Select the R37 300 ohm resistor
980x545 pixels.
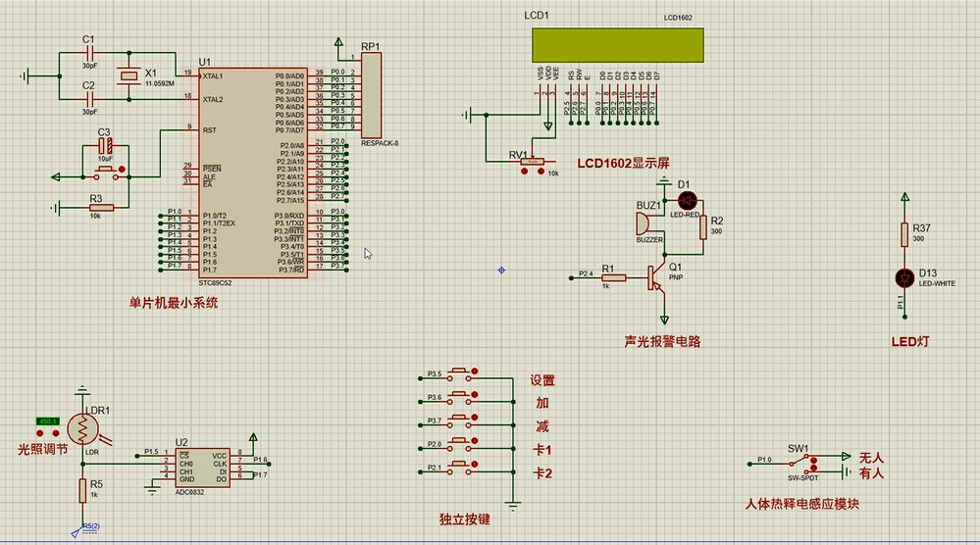coord(903,233)
